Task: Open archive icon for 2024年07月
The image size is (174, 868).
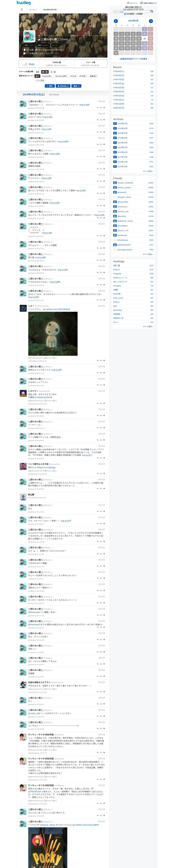Action: [x=115, y=124]
